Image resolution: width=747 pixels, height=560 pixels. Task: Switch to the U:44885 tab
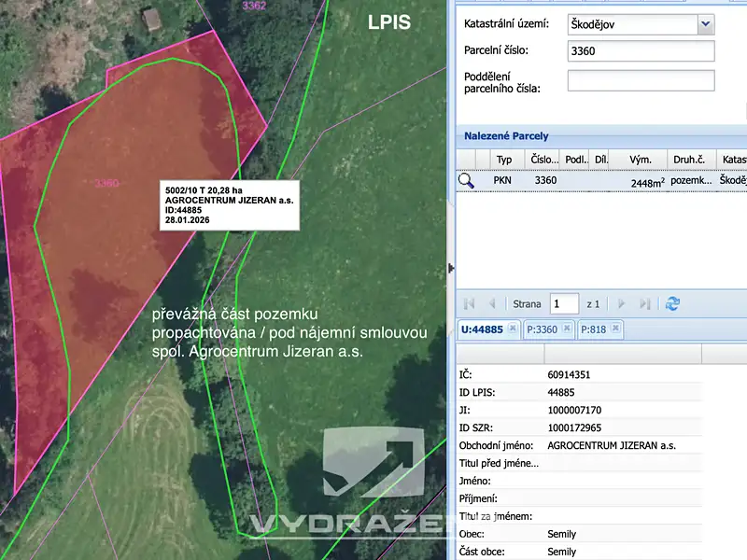tap(482, 329)
